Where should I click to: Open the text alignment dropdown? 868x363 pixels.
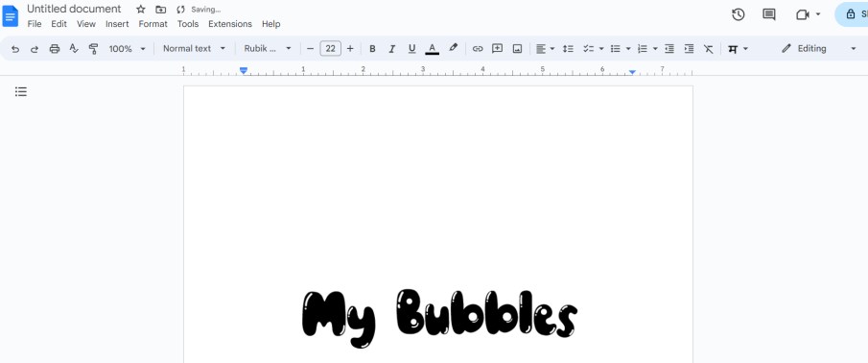[546, 49]
